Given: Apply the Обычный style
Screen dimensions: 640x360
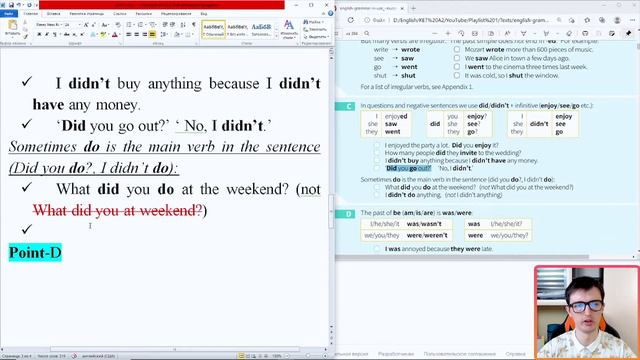Looking at the screenshot, I should [213, 29].
